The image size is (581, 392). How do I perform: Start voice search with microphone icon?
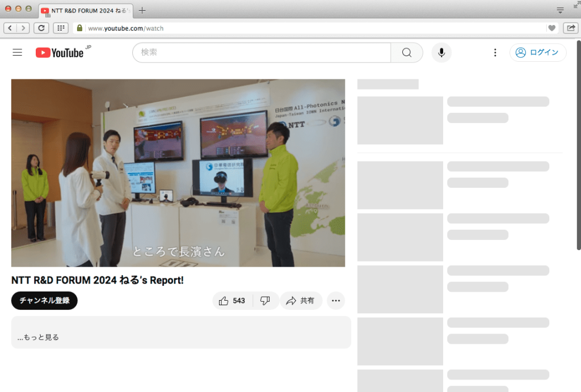(x=441, y=53)
